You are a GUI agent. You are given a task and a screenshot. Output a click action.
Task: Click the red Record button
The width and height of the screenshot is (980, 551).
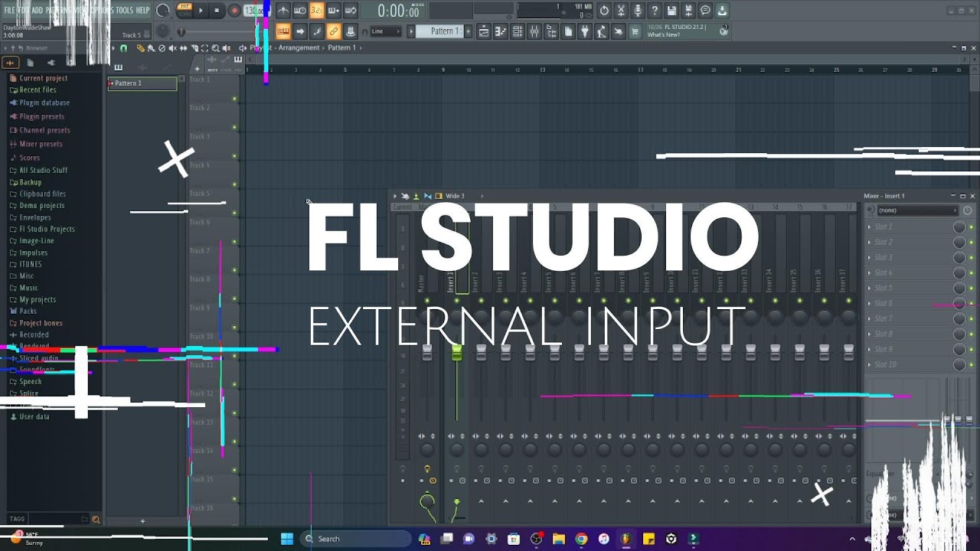[234, 11]
